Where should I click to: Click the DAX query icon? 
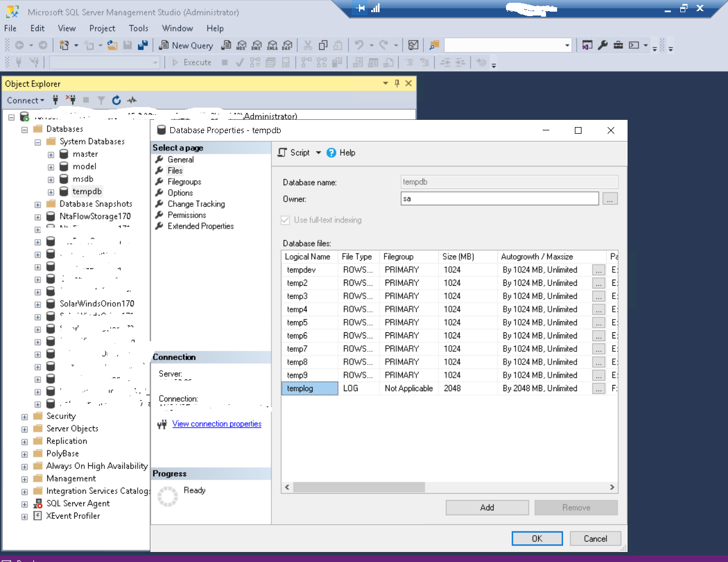(287, 45)
